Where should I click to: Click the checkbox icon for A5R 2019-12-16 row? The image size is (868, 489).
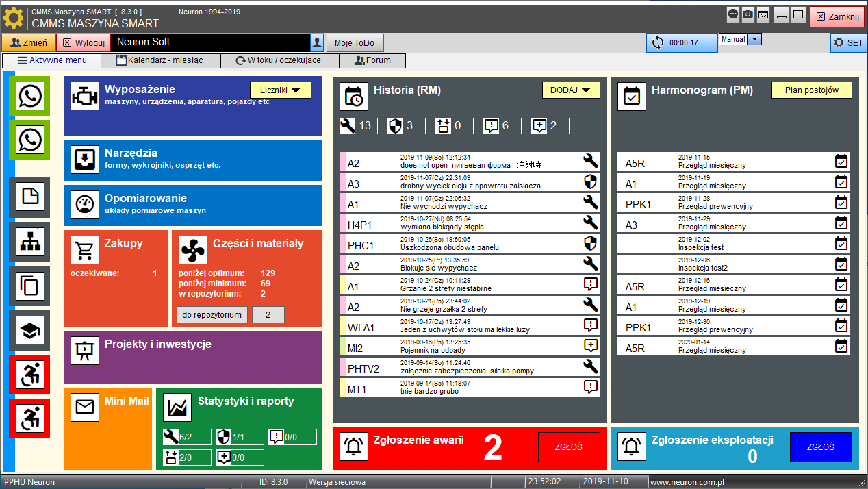coord(841,284)
